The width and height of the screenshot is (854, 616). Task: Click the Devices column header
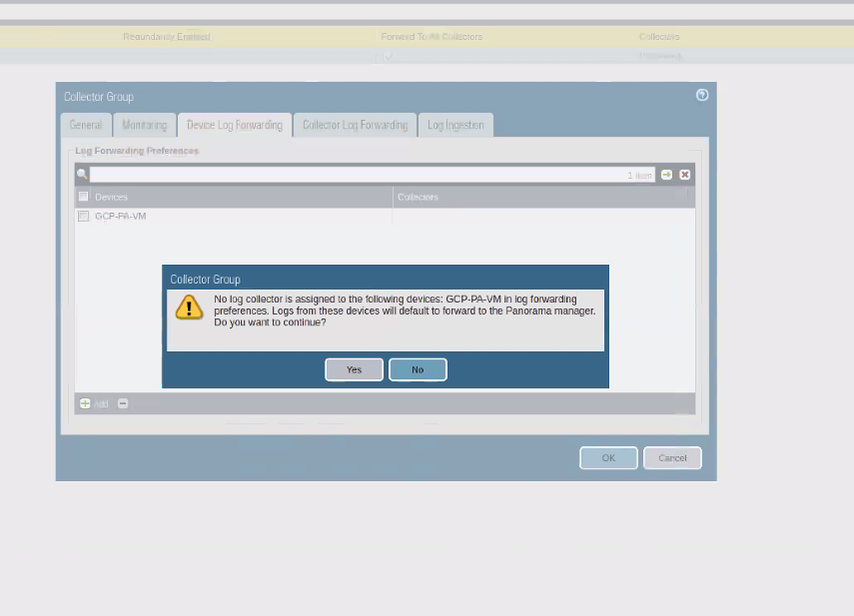111,197
